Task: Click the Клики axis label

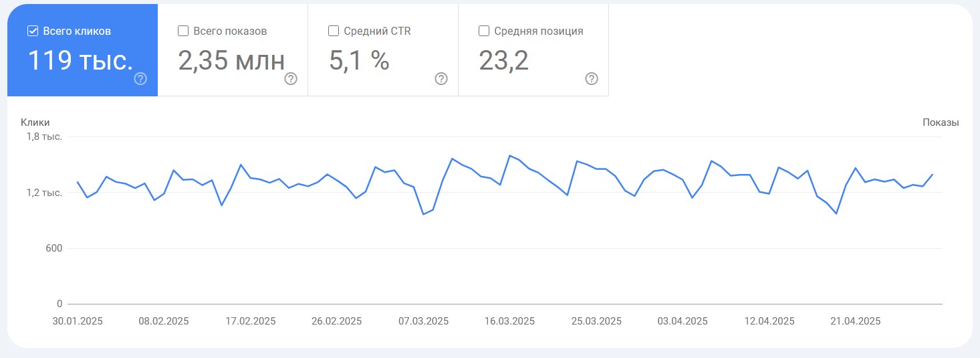Action: coord(35,122)
